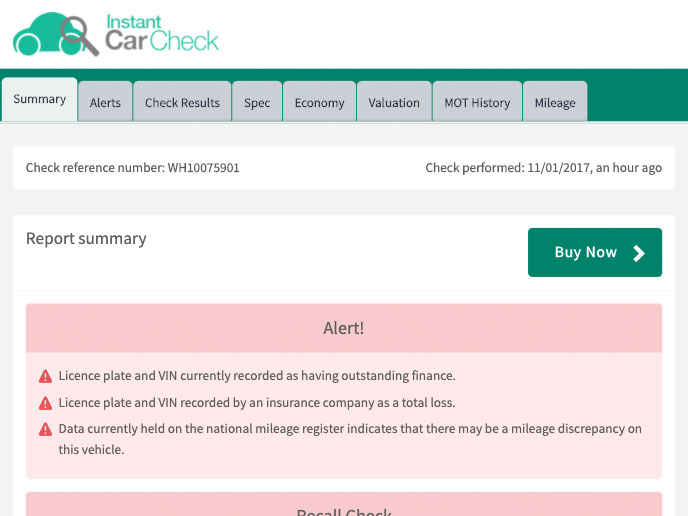Screen dimensions: 688x516
Task: Show the MOT History tab
Action: pyautogui.click(x=477, y=102)
